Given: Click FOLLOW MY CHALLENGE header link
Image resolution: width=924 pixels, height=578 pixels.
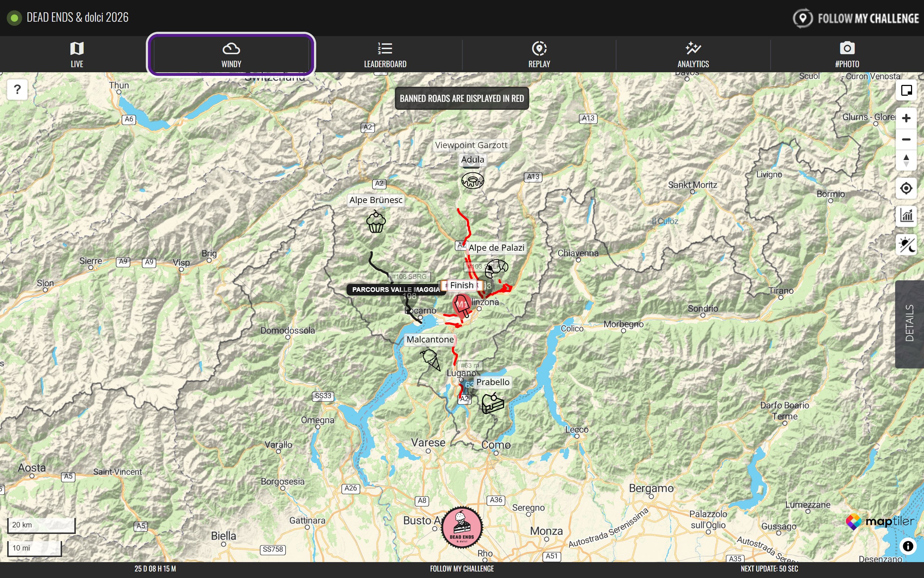Looking at the screenshot, I should (x=856, y=18).
